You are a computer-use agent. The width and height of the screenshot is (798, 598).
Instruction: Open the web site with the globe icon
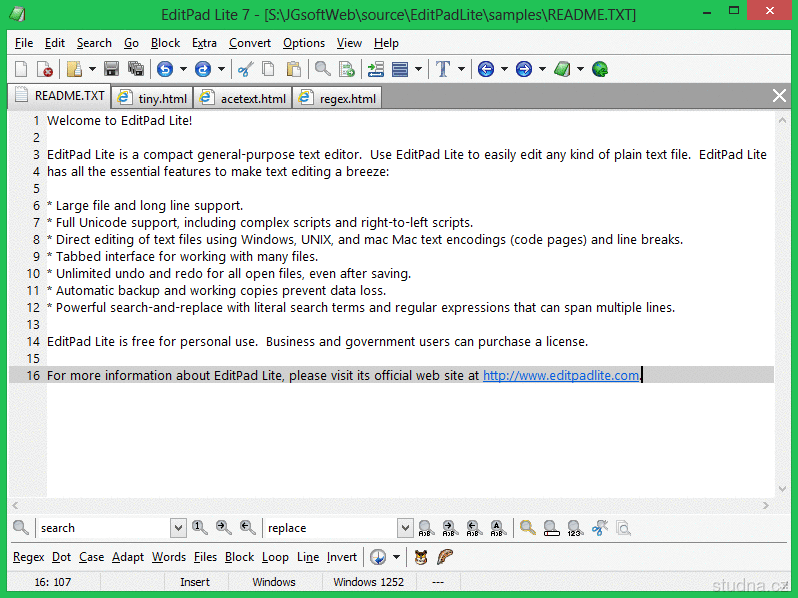tap(600, 69)
